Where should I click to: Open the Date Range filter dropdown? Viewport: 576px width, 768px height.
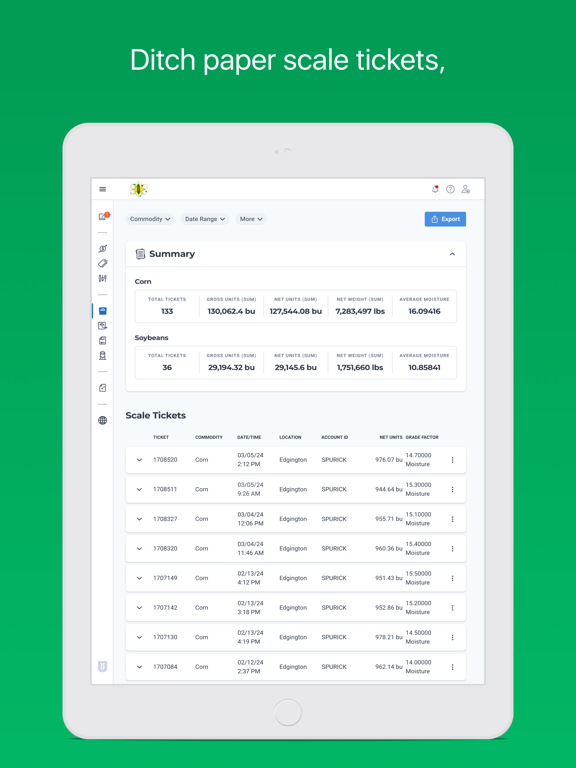pos(205,219)
